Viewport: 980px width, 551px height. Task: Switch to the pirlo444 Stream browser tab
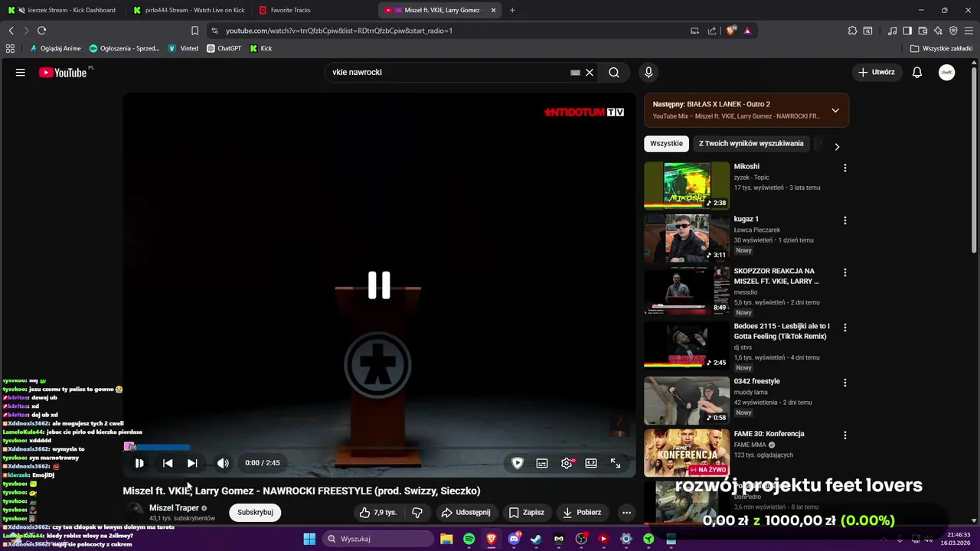(x=188, y=10)
